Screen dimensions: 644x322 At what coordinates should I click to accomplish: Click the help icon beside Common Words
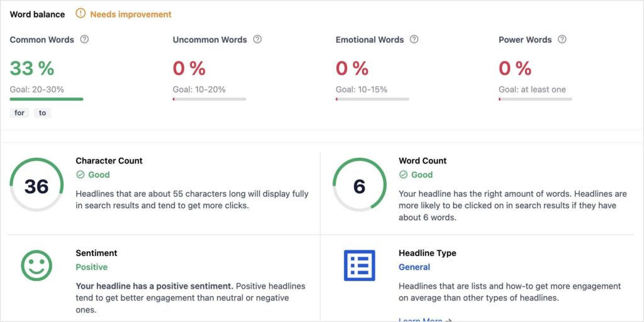(84, 40)
